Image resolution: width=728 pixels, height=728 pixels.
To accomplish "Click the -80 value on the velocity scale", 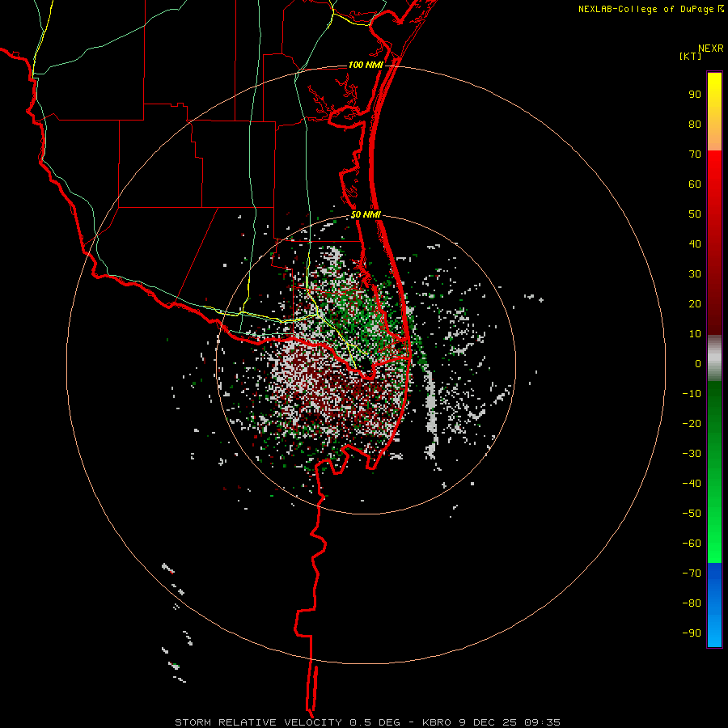I will pos(692,603).
